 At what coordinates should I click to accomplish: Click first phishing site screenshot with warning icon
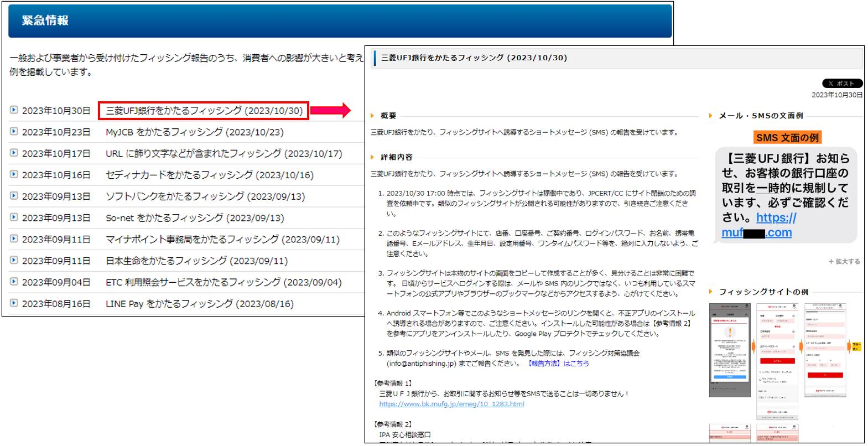730,350
